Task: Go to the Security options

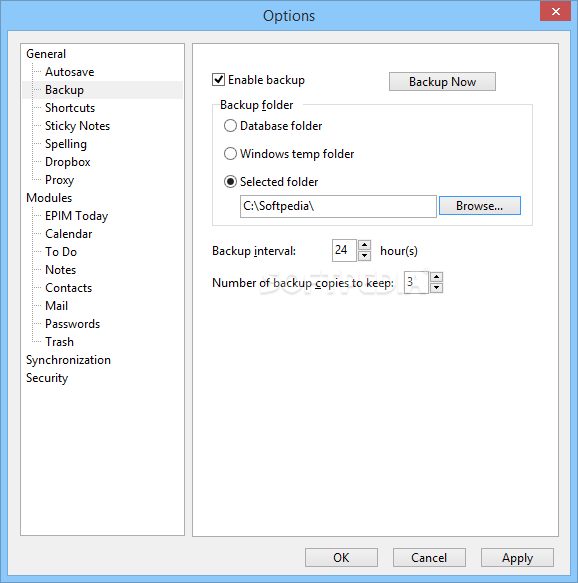Action: click(x=47, y=378)
